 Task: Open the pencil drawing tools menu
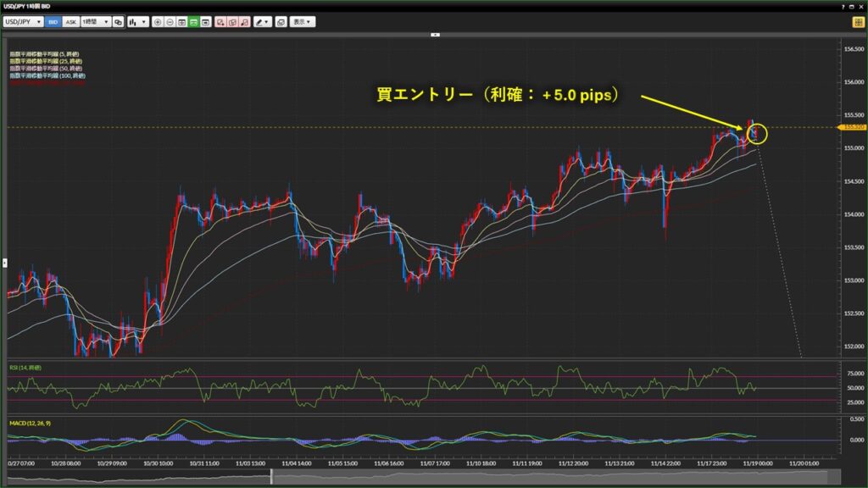click(x=262, y=21)
